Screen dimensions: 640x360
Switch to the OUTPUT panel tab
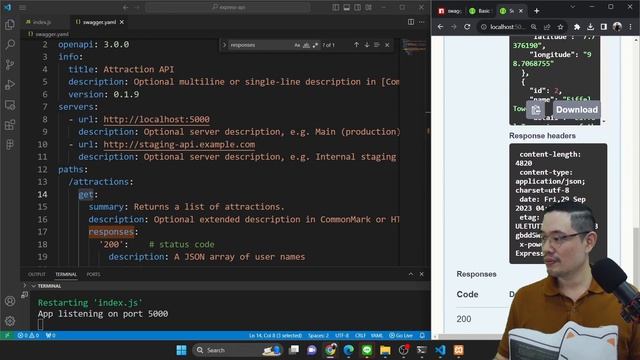[x=37, y=274]
